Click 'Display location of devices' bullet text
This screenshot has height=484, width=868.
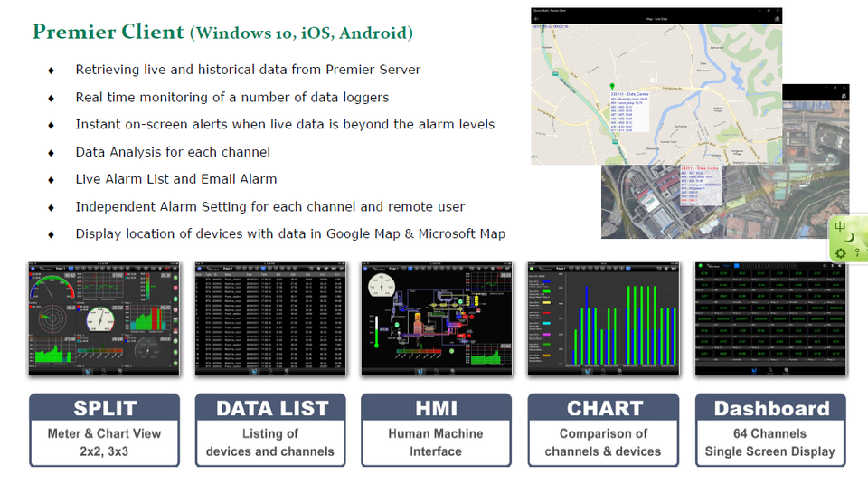pyautogui.click(x=290, y=234)
